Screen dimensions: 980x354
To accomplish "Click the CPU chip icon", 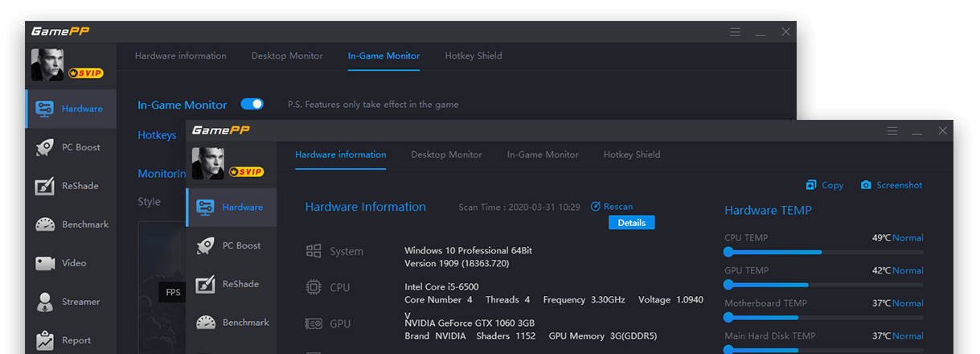I will [x=314, y=287].
